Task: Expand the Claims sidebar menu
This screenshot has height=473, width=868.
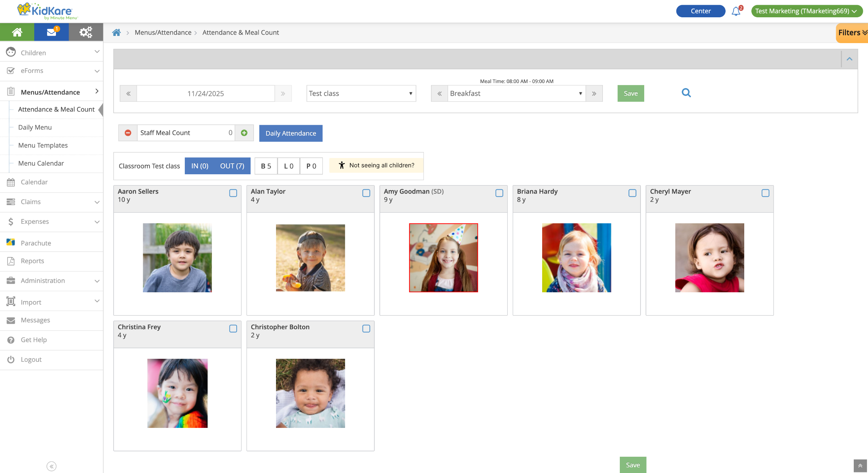Action: click(x=52, y=202)
